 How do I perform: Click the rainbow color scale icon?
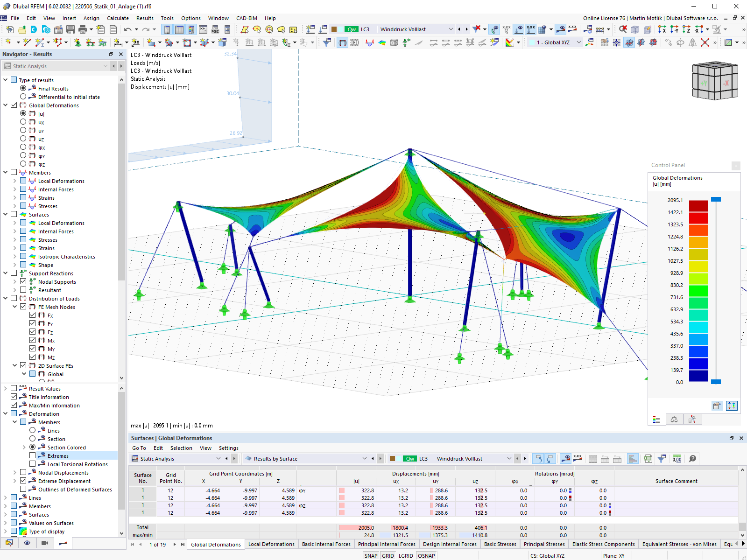tap(509, 42)
